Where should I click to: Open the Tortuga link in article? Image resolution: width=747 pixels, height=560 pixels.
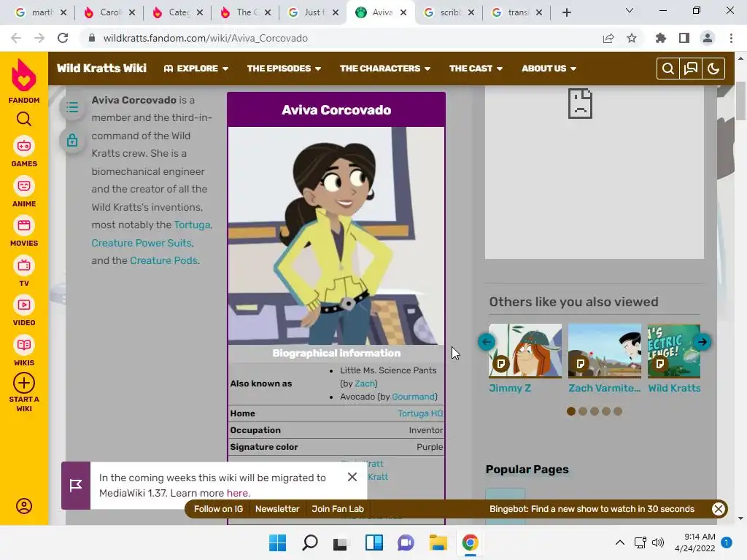click(x=192, y=225)
